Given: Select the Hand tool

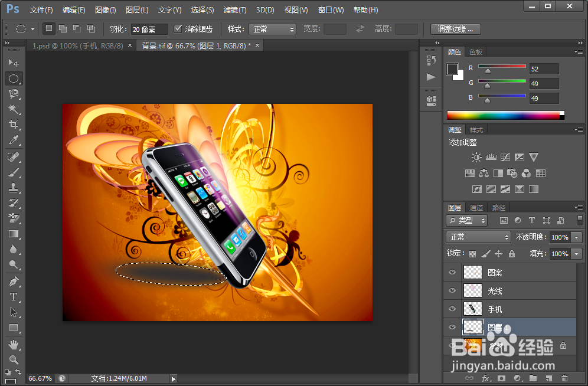Looking at the screenshot, I should (x=14, y=345).
